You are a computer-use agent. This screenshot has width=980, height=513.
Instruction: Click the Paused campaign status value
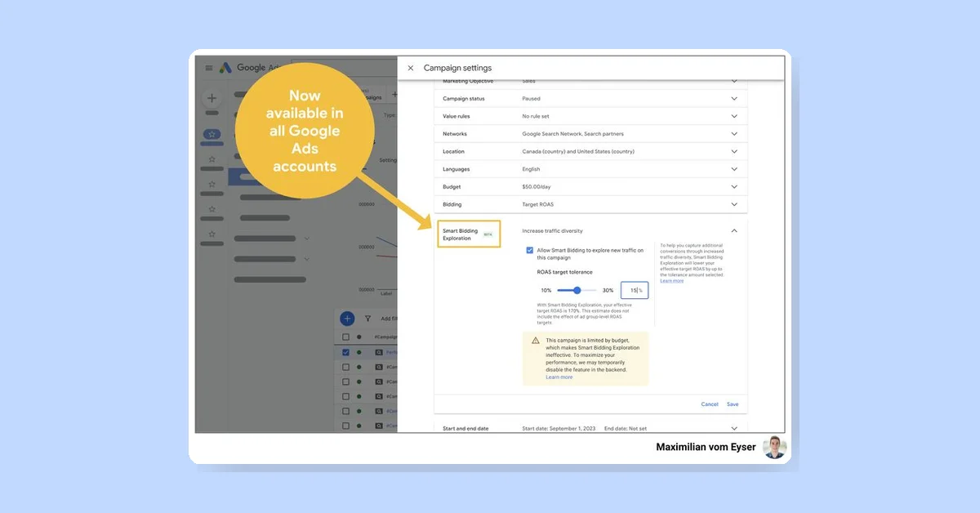point(532,99)
